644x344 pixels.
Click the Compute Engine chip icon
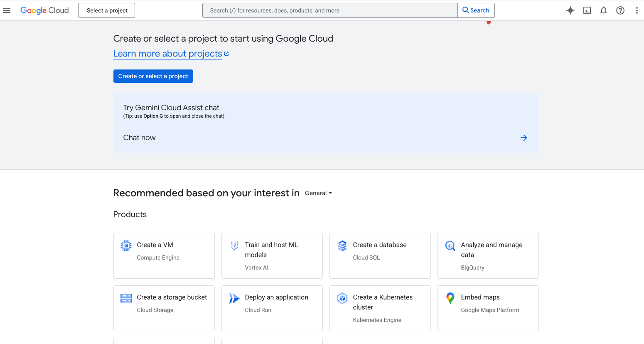tap(126, 245)
